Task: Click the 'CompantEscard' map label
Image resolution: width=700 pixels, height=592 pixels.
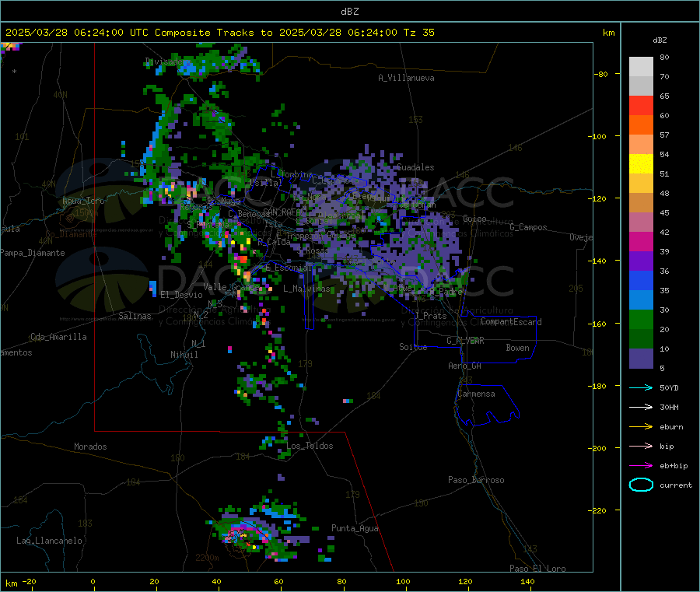Action: [x=511, y=322]
